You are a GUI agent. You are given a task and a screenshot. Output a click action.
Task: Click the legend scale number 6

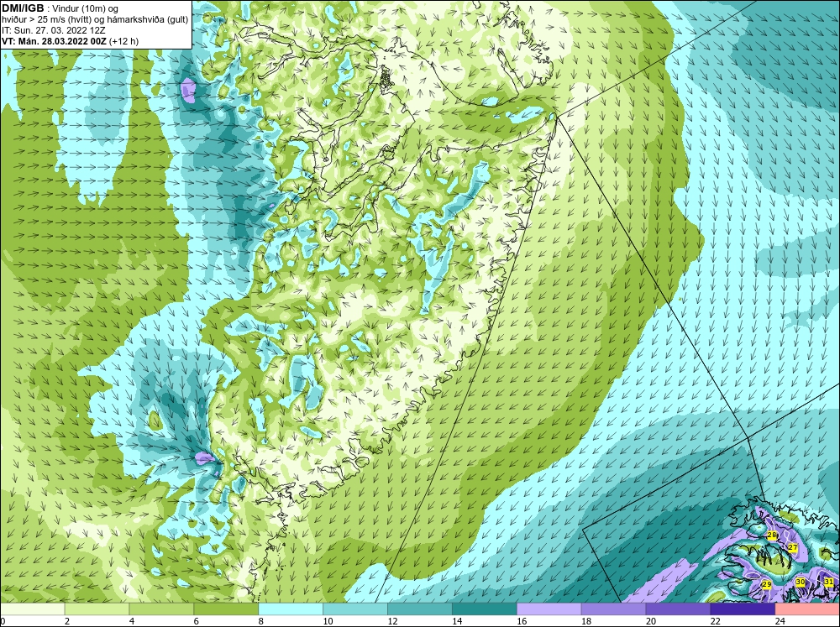[197, 621]
